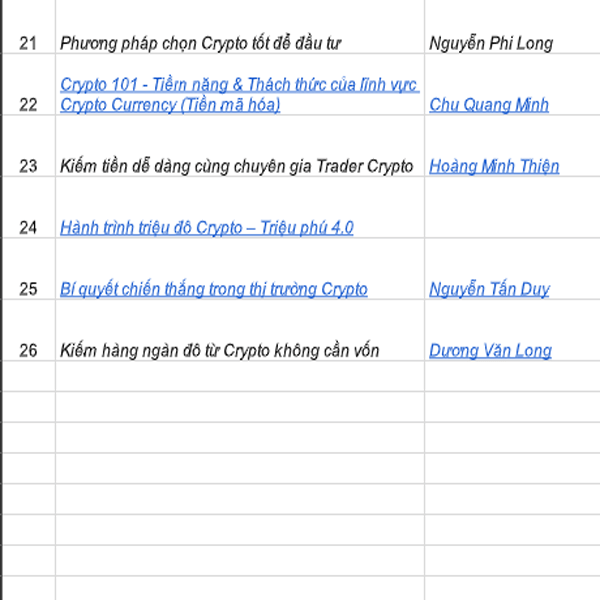Open Bí quyết chiến thắng Crypto link

click(x=214, y=289)
